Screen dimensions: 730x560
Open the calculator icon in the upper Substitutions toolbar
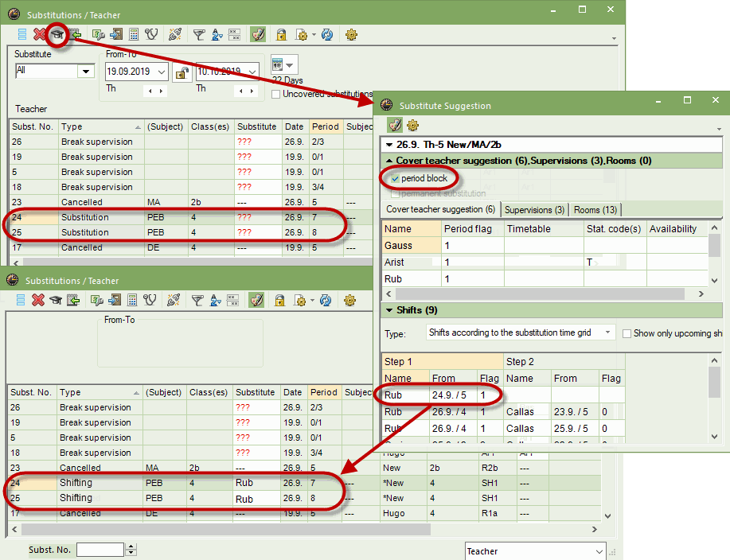(x=134, y=35)
